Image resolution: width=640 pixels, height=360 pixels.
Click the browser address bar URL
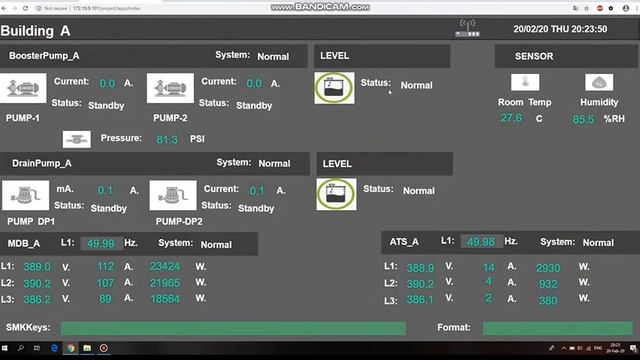click(107, 8)
